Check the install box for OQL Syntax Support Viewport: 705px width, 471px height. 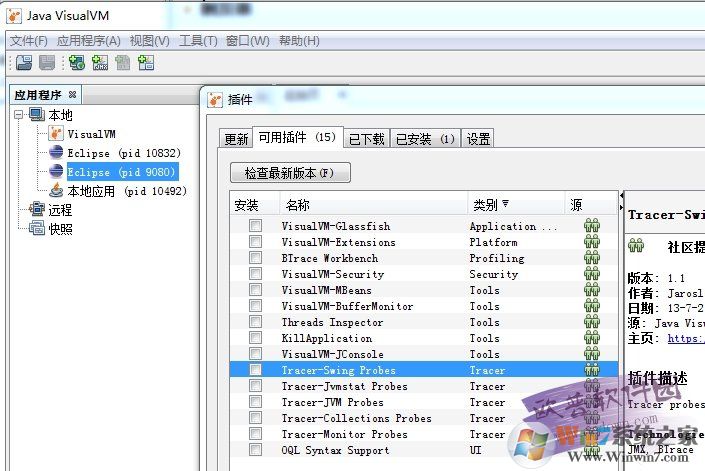click(x=255, y=450)
